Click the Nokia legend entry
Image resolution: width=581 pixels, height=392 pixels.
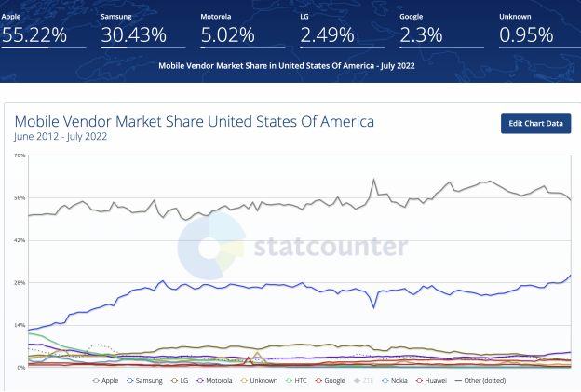pyautogui.click(x=394, y=381)
